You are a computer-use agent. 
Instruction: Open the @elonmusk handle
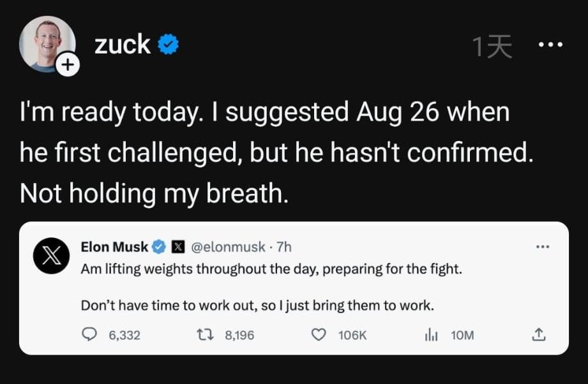[227, 246]
